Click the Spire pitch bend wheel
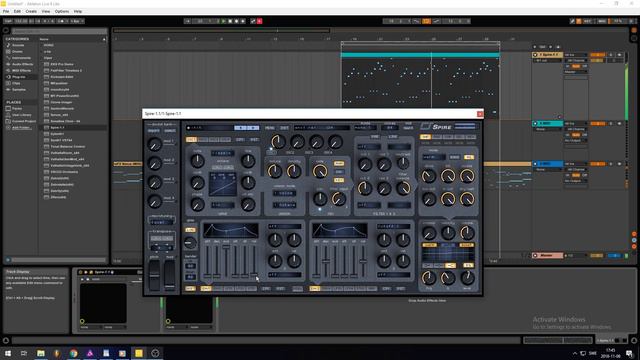The height and width of the screenshot is (360, 640). tap(154, 275)
